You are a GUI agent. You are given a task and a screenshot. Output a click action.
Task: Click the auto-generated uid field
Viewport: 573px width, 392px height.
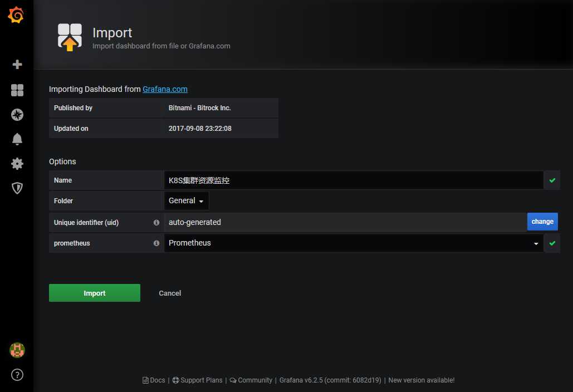pos(345,222)
